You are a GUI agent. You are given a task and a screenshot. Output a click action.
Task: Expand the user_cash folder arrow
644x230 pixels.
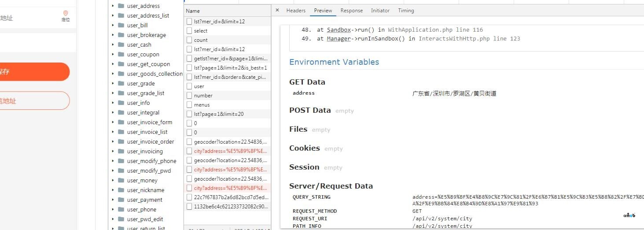(x=113, y=45)
